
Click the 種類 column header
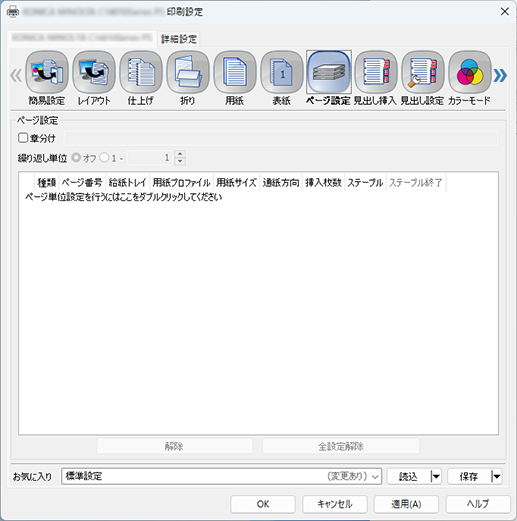(47, 182)
